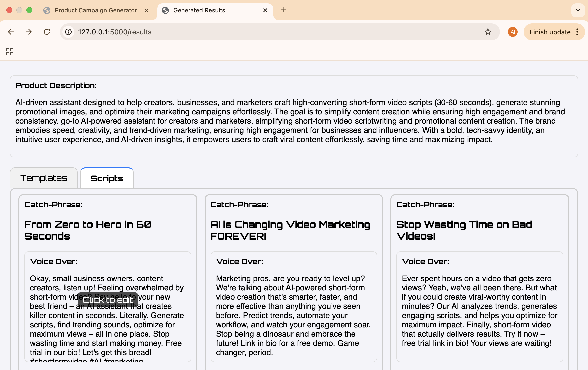The height and width of the screenshot is (370, 588).
Task: Expand the tab search dropdown chevron
Action: pos(578,10)
